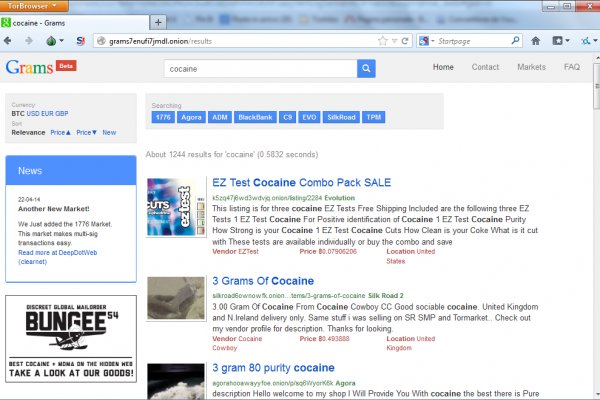Open a new tab with plus button
600x400 pixels.
point(159,21)
